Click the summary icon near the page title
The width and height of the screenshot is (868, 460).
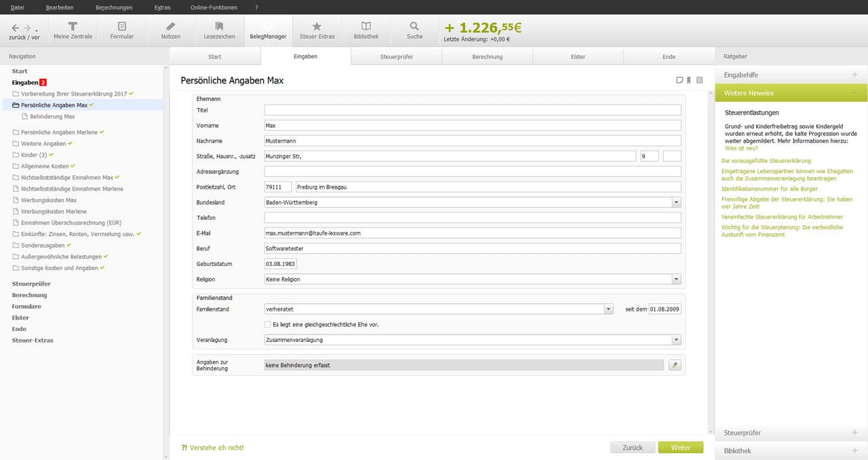click(x=698, y=80)
